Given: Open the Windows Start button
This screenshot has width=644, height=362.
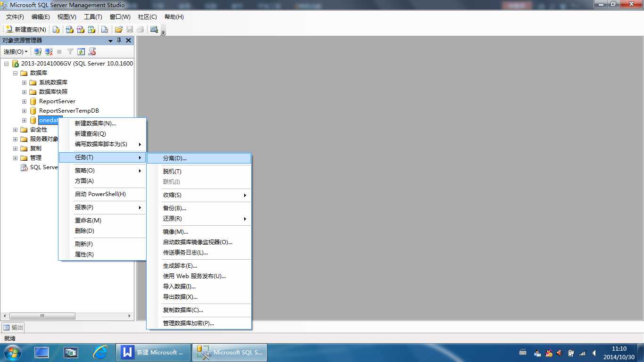Looking at the screenshot, I should pos(12,353).
